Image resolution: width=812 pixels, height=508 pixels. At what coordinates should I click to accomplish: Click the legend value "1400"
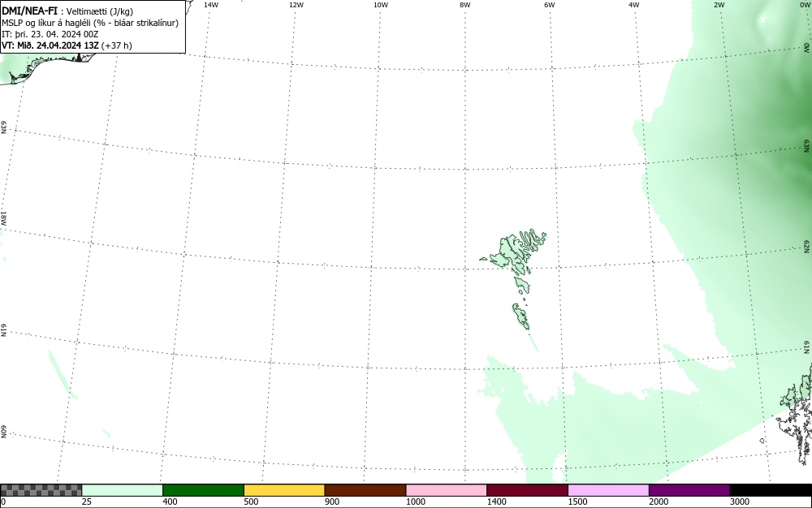[x=497, y=502]
